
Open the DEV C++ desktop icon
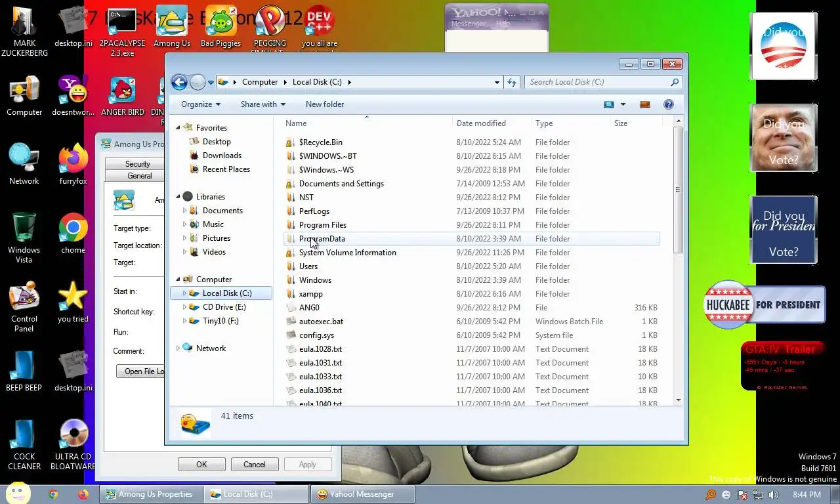point(320,28)
